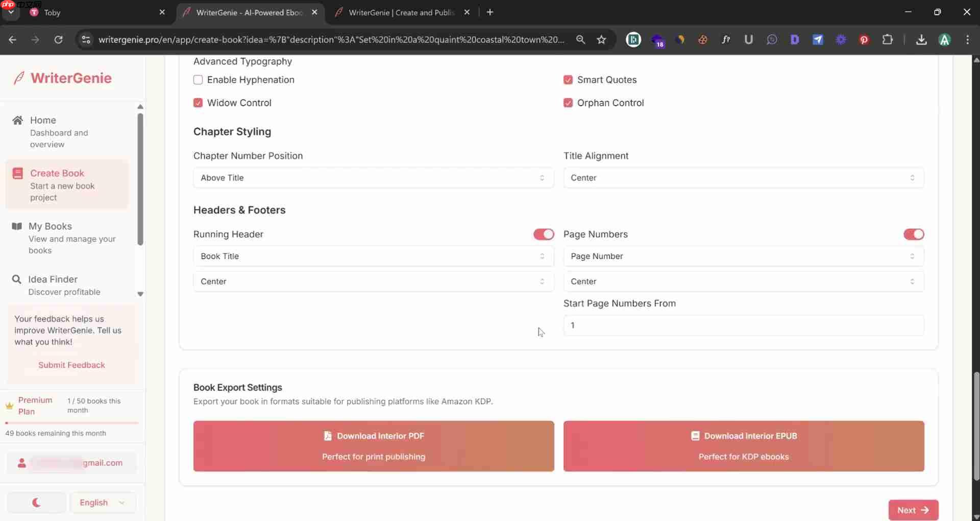Click the user account avatar icon
The image size is (980, 521).
21,463
